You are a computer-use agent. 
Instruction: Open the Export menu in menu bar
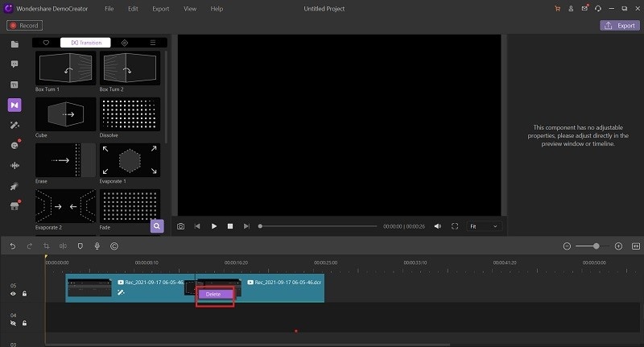point(160,9)
